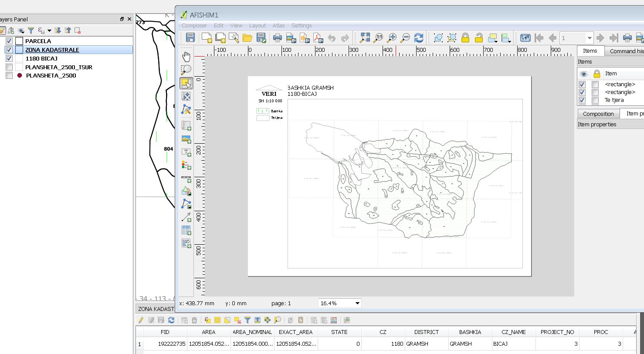Close the Layers Panel
This screenshot has width=644, height=354.
click(129, 19)
